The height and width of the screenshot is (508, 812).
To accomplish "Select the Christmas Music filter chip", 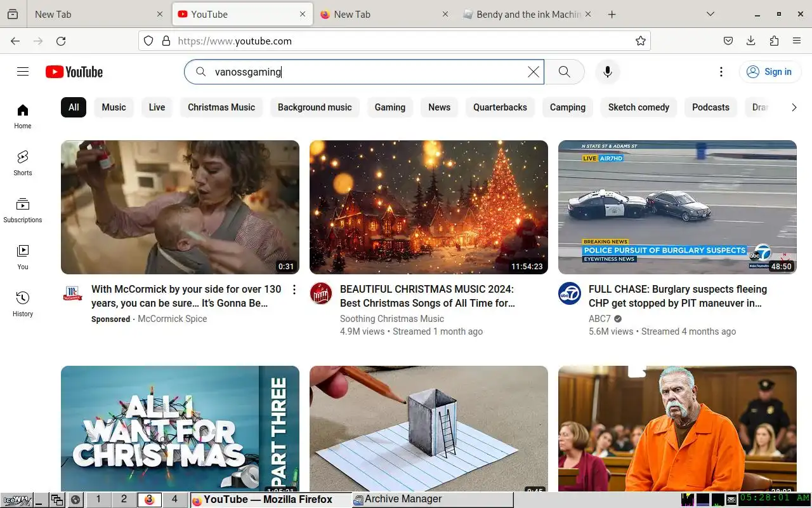I will [221, 107].
